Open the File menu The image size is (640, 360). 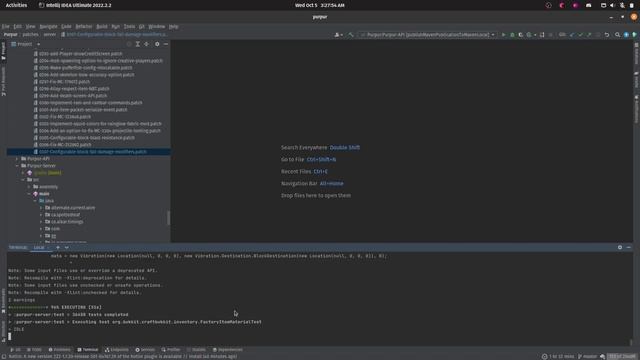(x=6, y=27)
